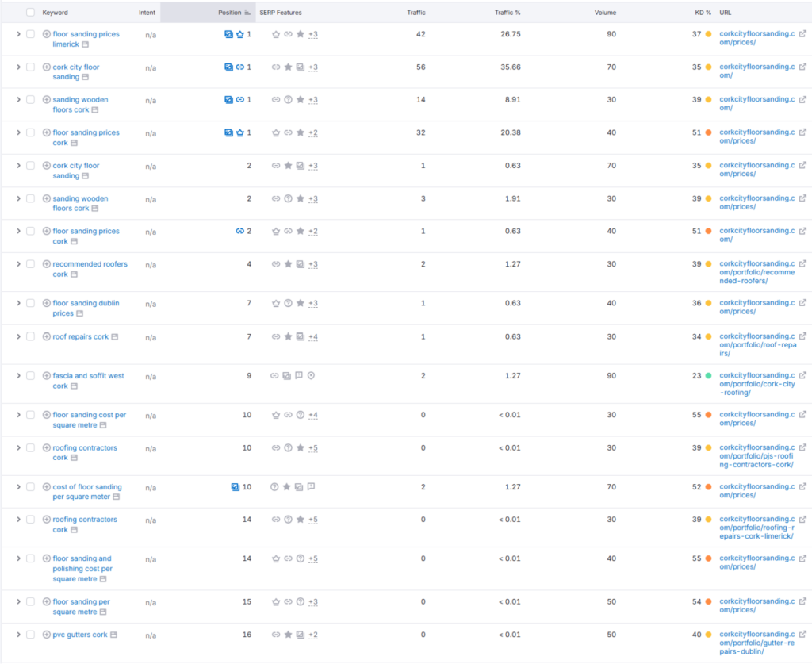Open SERP snapshot icon after 'floor sanding prices limerick'

[85, 44]
